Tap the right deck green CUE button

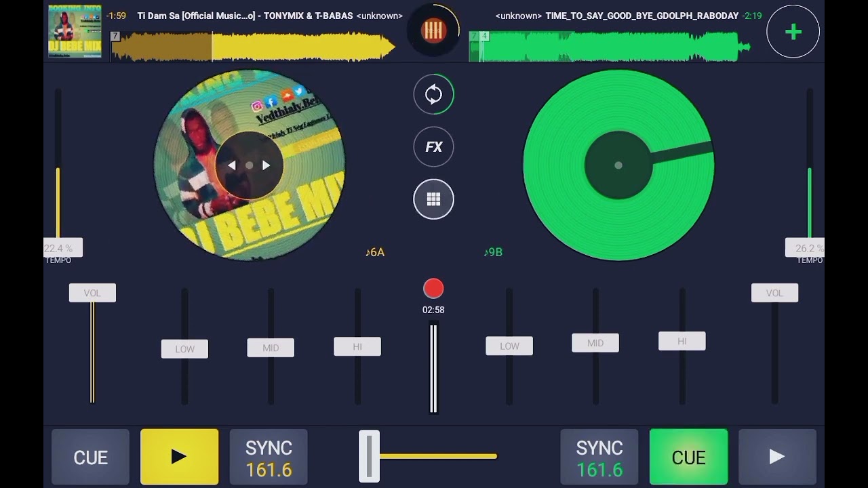click(688, 457)
